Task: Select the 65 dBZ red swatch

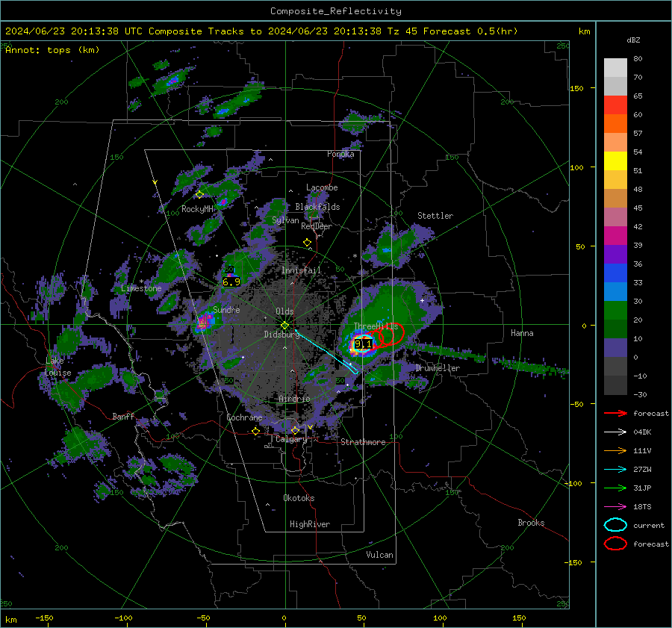Action: point(615,105)
